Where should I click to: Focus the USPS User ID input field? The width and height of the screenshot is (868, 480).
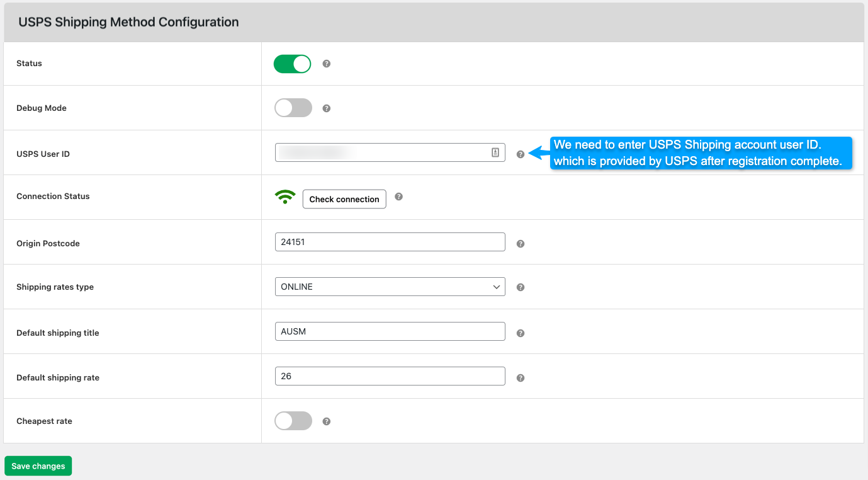pyautogui.click(x=390, y=152)
